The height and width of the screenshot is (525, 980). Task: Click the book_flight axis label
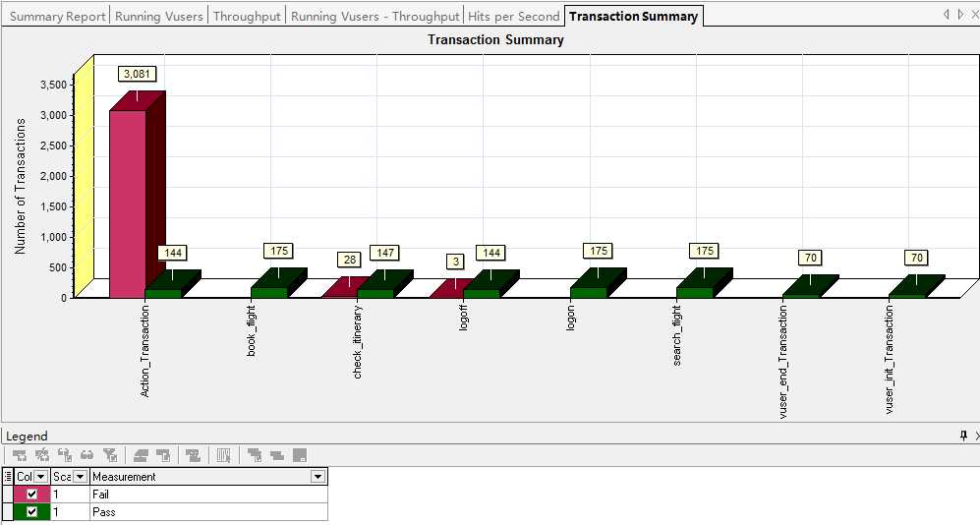click(251, 331)
